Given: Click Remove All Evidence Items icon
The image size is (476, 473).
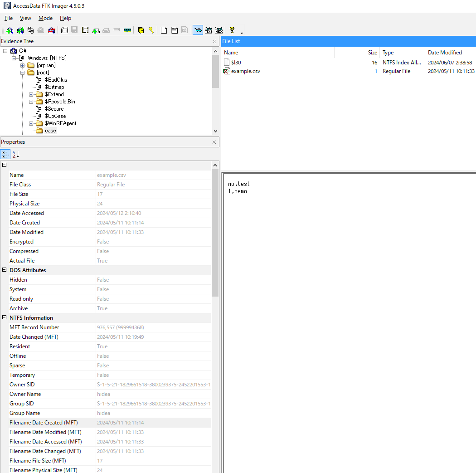Looking at the screenshot, I should click(x=52, y=30).
